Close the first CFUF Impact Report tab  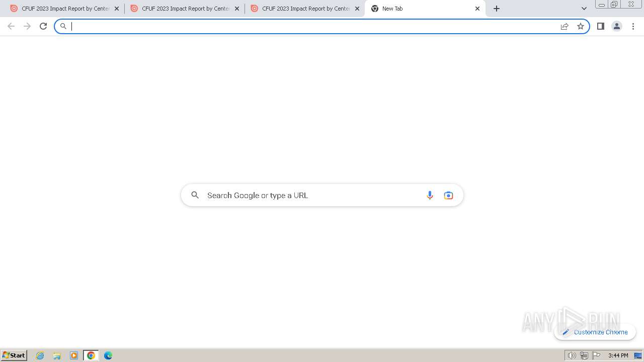tap(117, 9)
